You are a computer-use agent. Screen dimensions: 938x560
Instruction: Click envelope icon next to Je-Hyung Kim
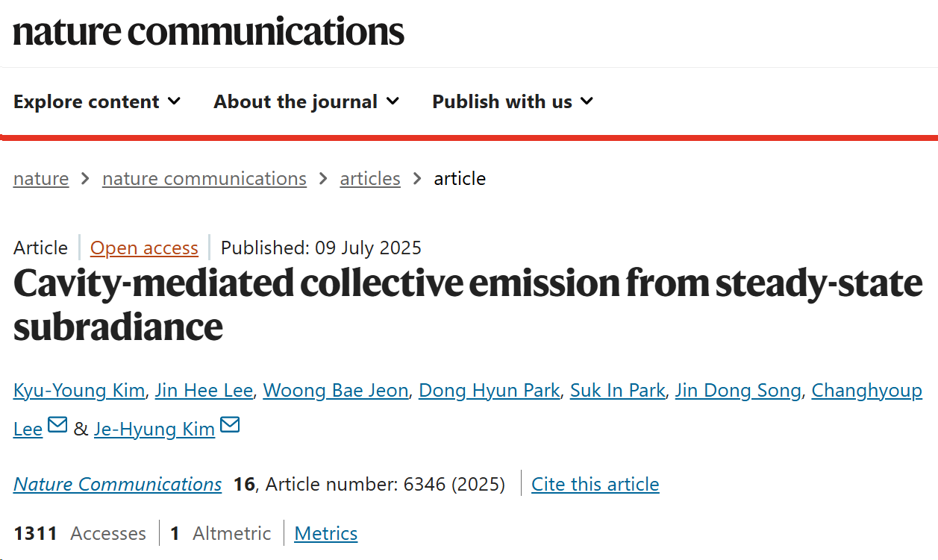point(230,426)
